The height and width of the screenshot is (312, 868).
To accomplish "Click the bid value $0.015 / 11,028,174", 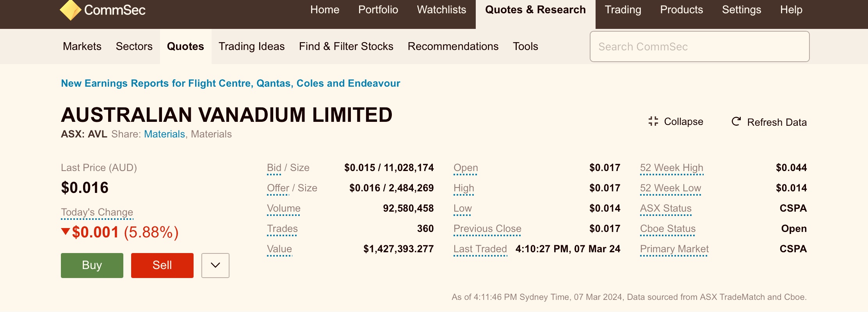I will [x=389, y=168].
